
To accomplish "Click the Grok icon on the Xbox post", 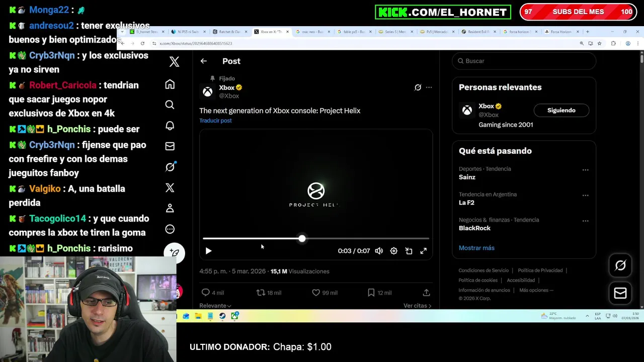I will (418, 87).
